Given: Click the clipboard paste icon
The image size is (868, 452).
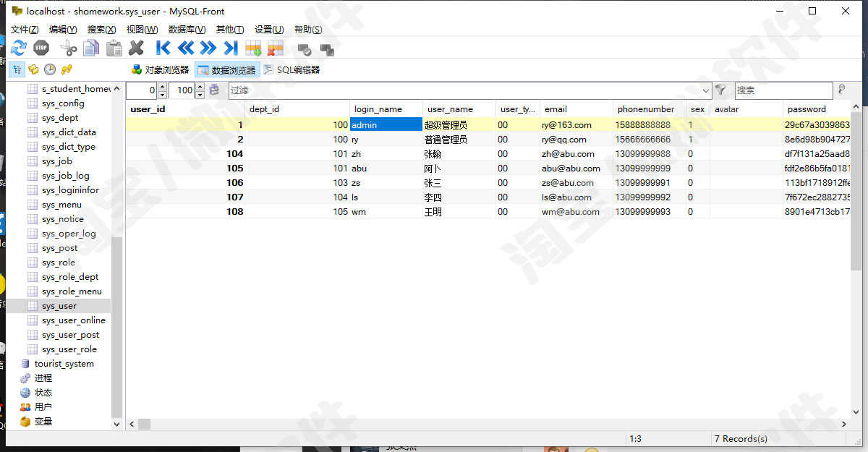Looking at the screenshot, I should pos(114,48).
